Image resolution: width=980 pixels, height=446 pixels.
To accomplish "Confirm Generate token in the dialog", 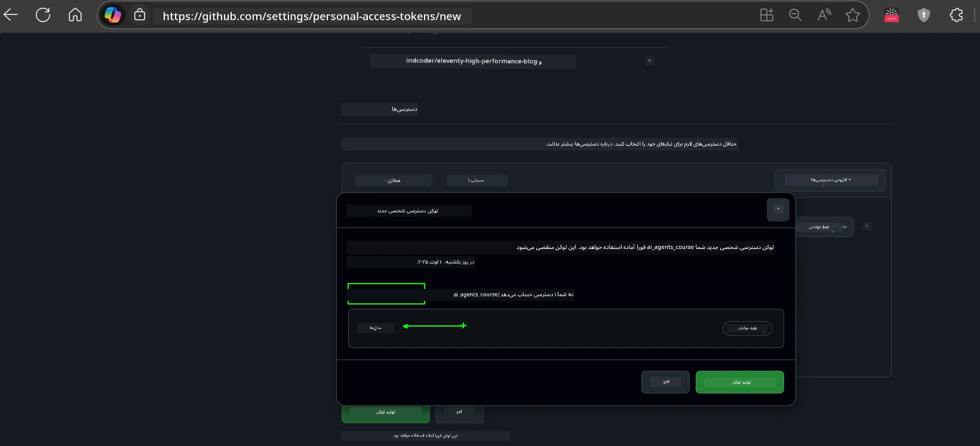I will tap(740, 382).
